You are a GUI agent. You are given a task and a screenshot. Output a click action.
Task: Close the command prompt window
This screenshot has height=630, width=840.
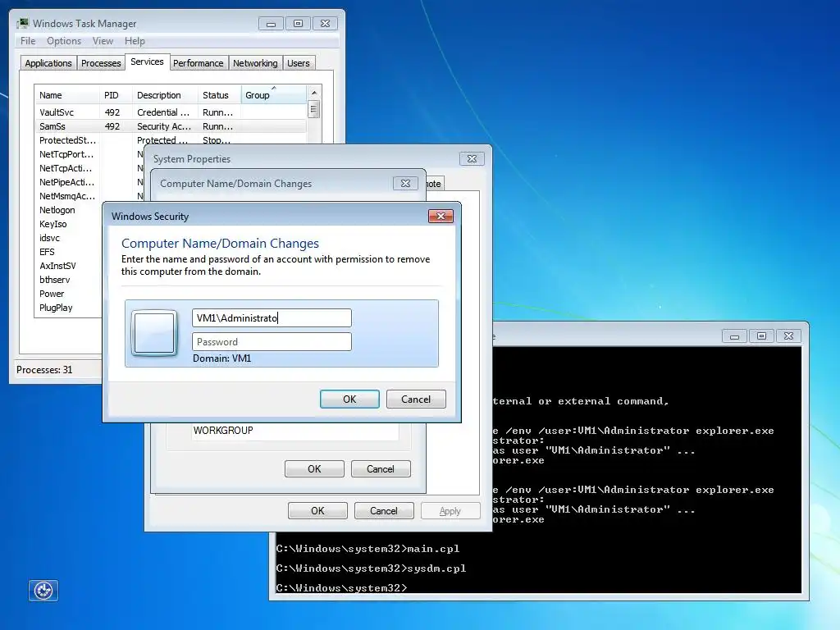click(x=788, y=336)
